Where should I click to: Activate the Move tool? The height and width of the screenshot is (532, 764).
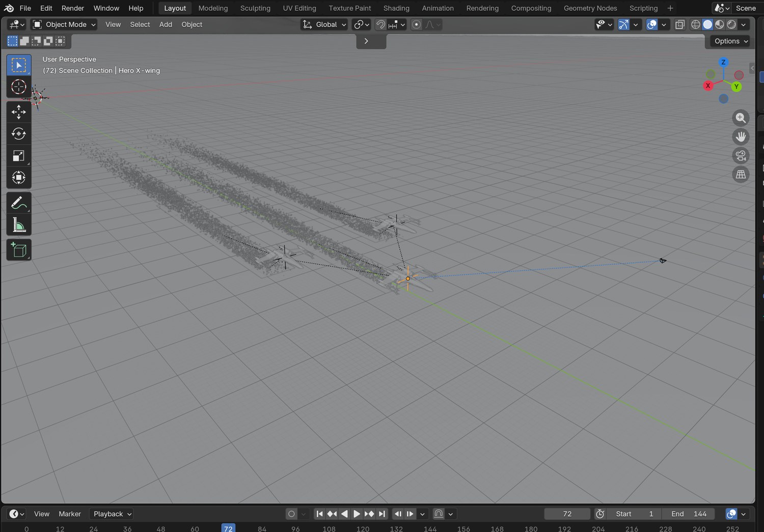(x=19, y=112)
